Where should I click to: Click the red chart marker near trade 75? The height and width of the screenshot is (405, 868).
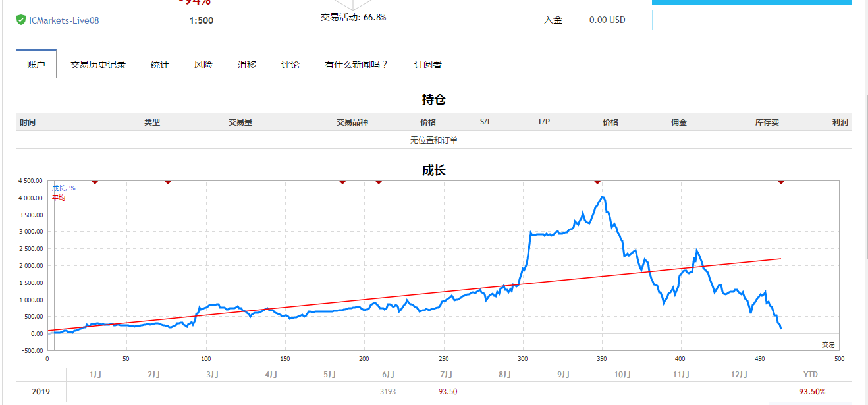[168, 182]
